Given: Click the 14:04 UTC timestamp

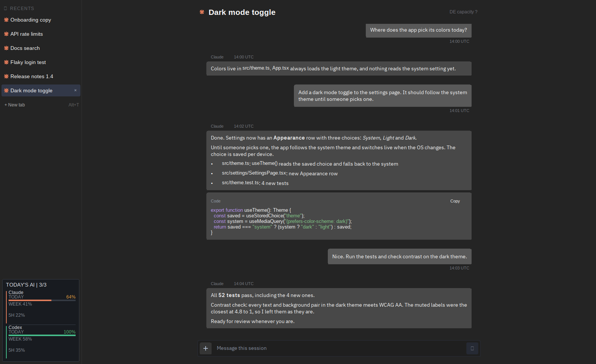Looking at the screenshot, I should tap(244, 284).
